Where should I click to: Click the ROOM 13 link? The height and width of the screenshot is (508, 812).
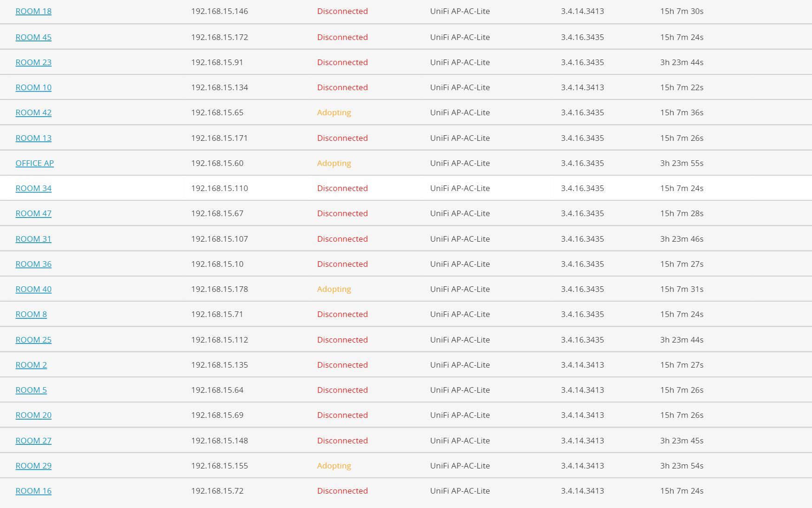[x=33, y=138]
